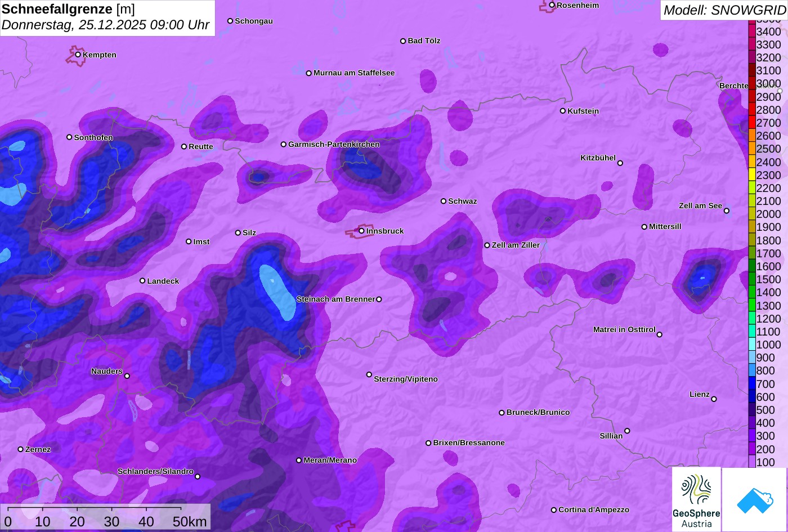Click the Reutte map label
The height and width of the screenshot is (532, 788).
(x=201, y=146)
